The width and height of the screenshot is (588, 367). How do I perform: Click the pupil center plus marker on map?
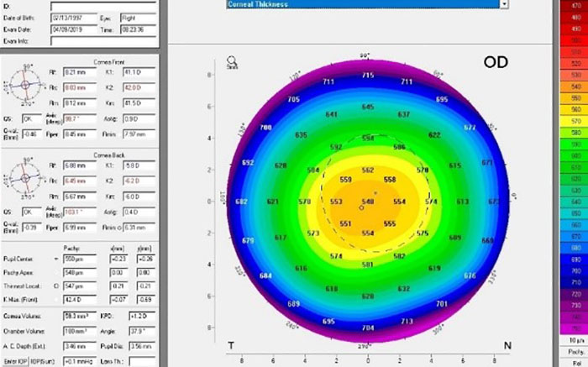375,193
